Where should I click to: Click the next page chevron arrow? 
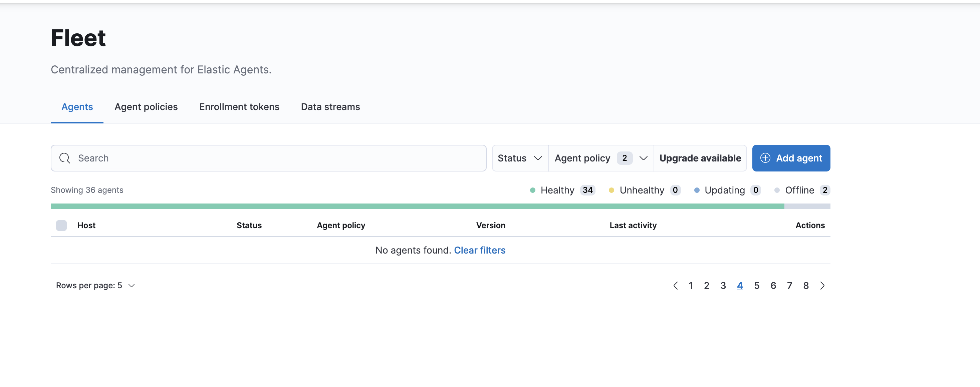(x=822, y=285)
